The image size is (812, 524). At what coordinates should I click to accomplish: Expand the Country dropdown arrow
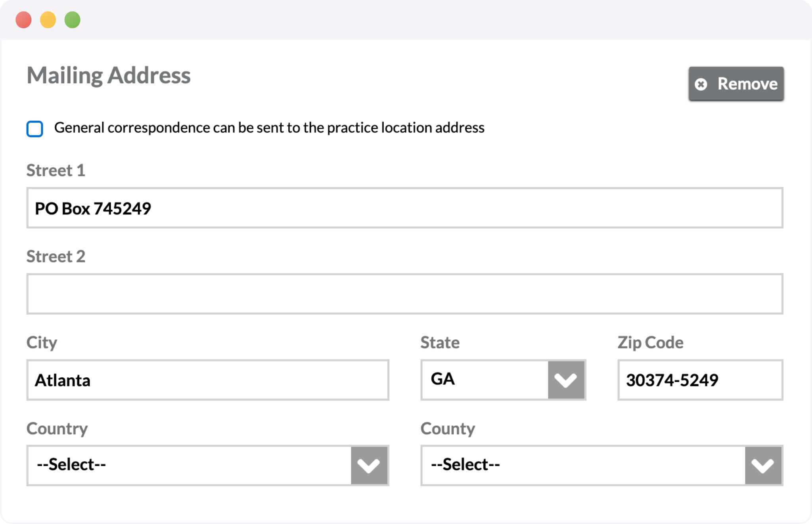(x=369, y=465)
